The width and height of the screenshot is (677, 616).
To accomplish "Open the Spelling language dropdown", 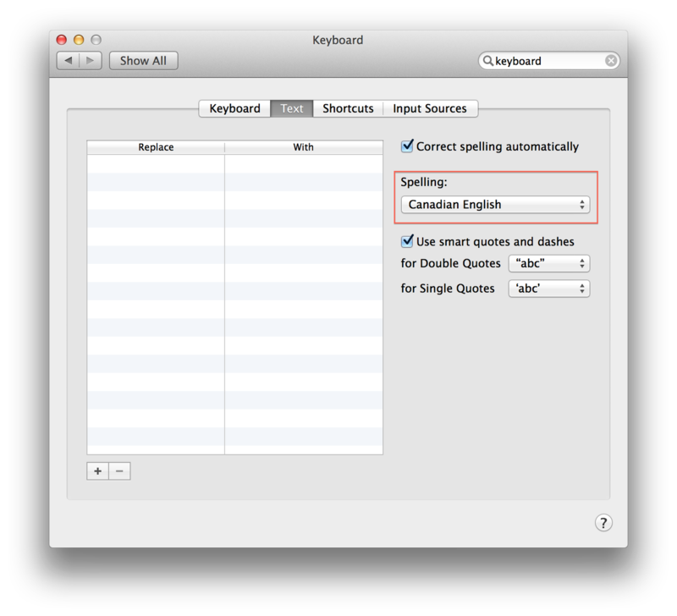I will (x=495, y=205).
